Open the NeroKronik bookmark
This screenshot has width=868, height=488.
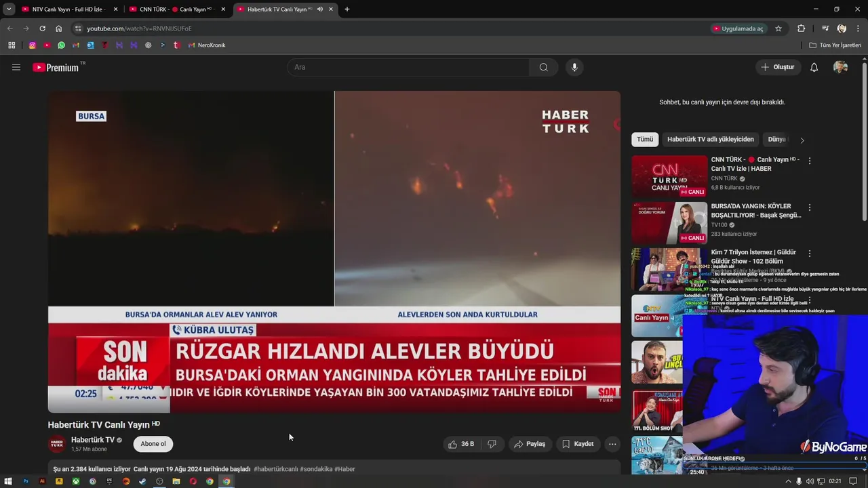click(206, 45)
